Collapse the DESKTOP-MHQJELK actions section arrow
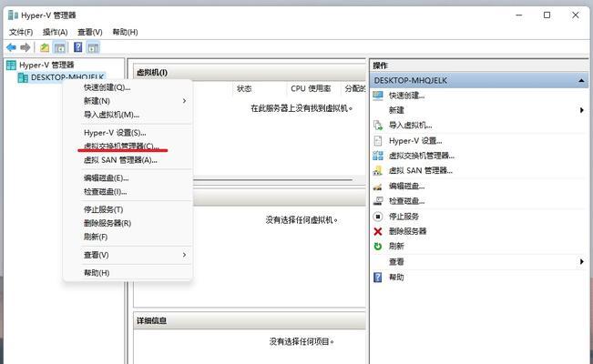 (x=581, y=80)
